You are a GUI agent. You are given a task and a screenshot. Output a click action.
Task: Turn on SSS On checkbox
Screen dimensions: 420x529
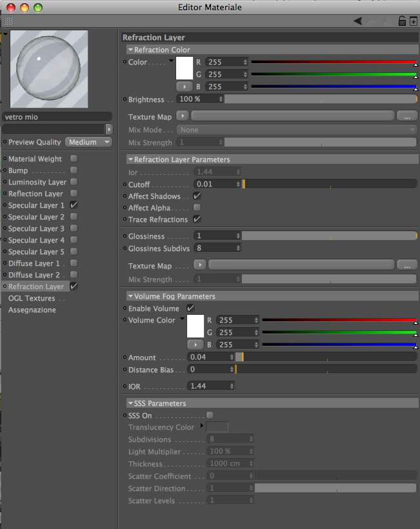coord(210,415)
